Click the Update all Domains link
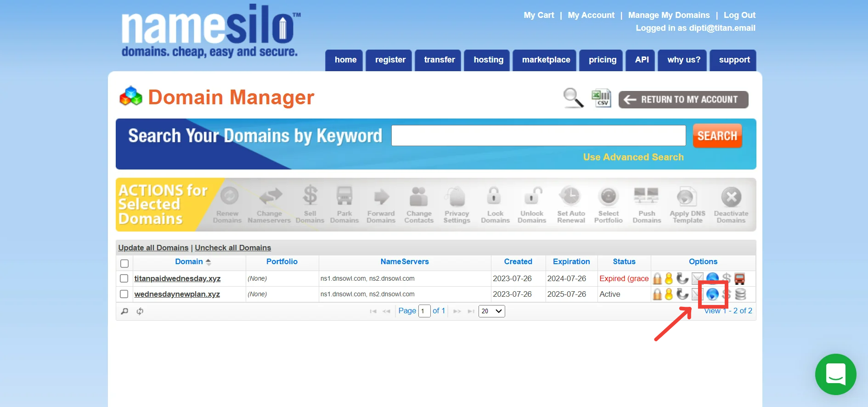This screenshot has height=407, width=868. click(x=153, y=248)
